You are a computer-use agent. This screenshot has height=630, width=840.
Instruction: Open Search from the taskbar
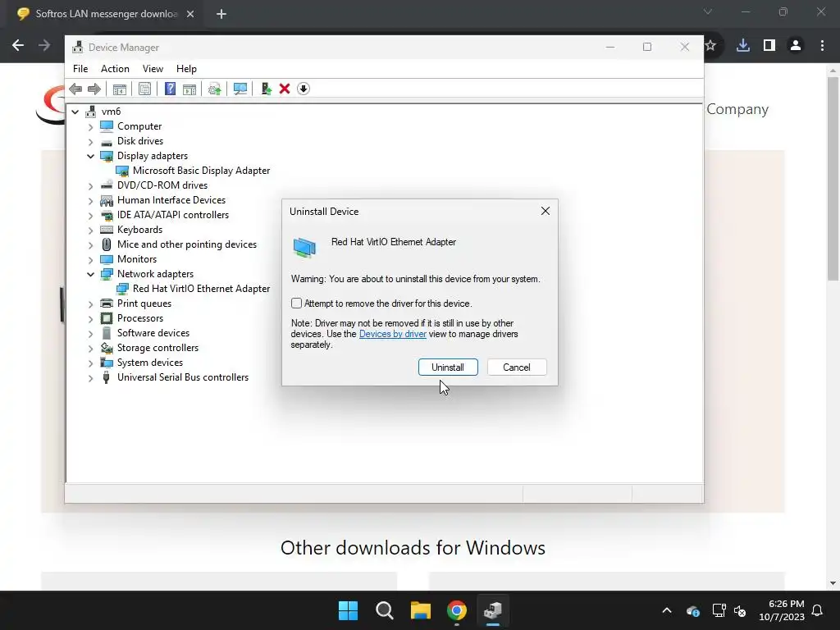click(384, 610)
